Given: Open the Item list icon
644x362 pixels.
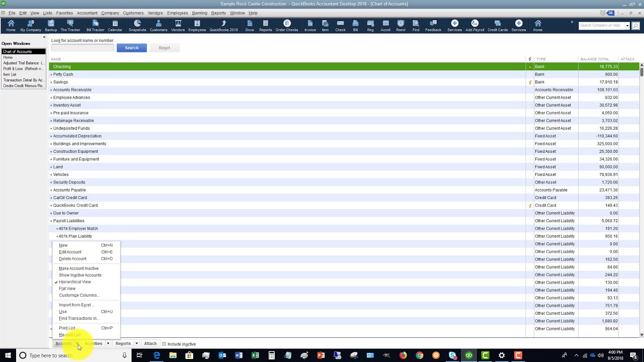Looking at the screenshot, I should click(x=325, y=26).
